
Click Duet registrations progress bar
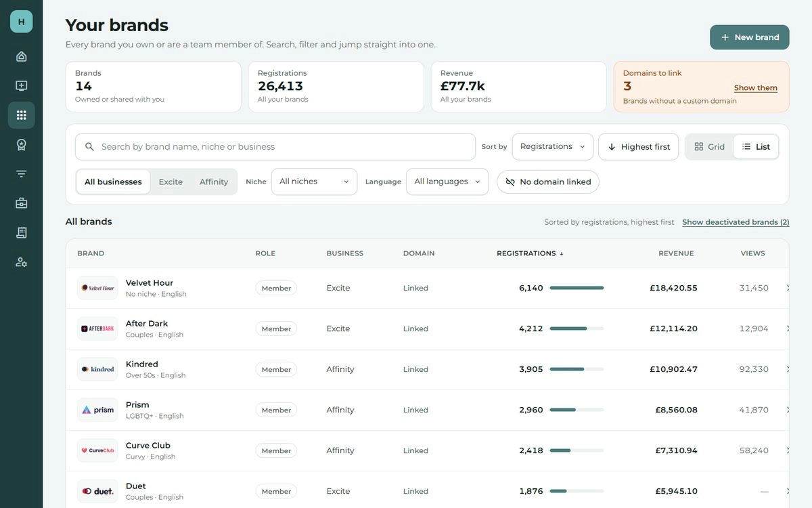click(x=577, y=491)
